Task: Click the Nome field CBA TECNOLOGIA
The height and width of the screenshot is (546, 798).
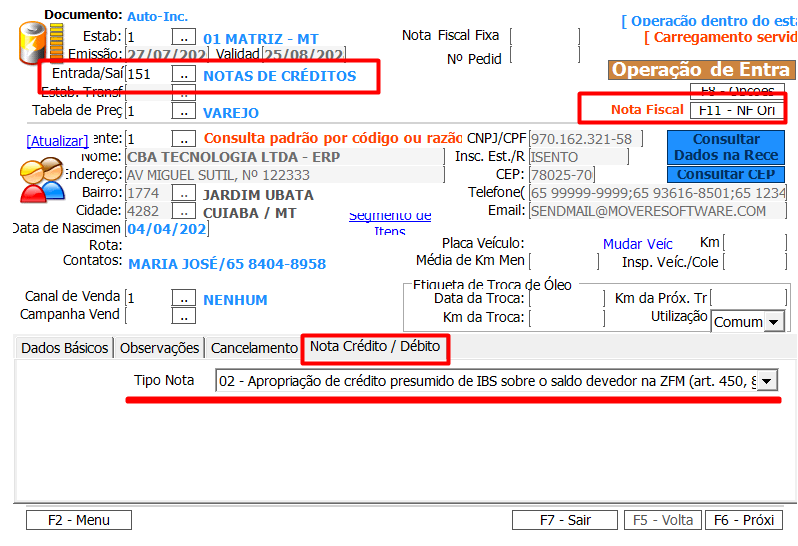Action: coord(285,157)
